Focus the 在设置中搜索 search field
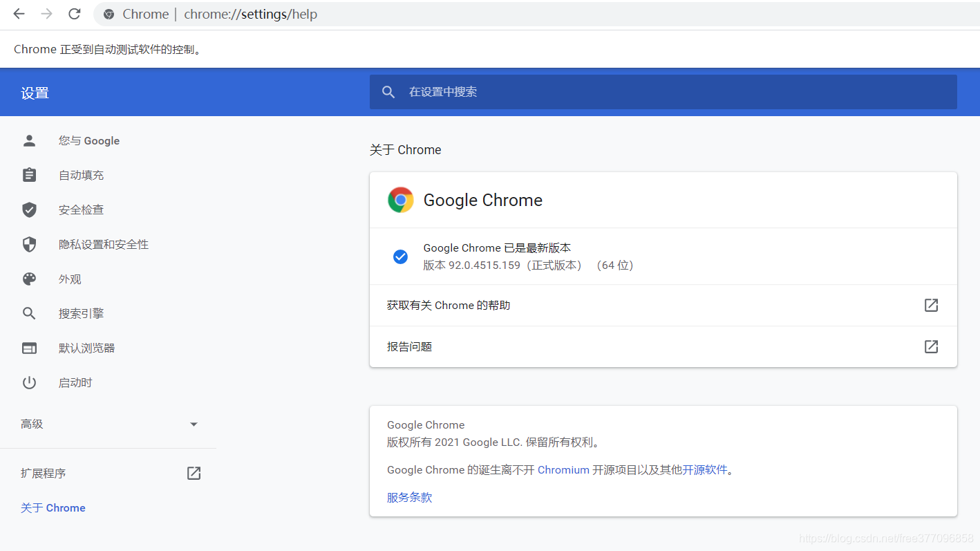This screenshot has height=551, width=980. [x=663, y=92]
